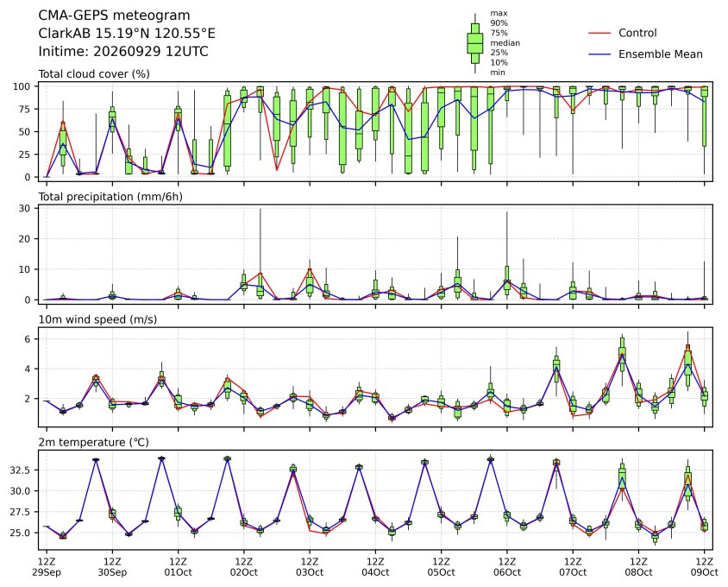Click the red Control legend line
The image size is (728, 587).
(x=599, y=33)
